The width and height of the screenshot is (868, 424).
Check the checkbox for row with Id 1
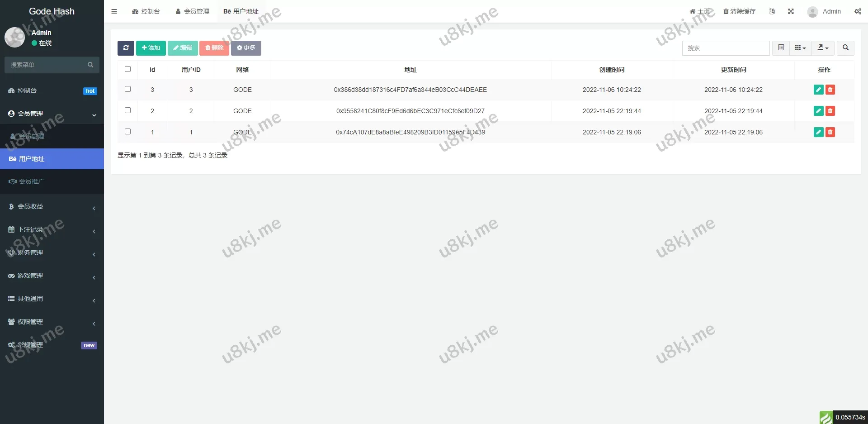(128, 132)
